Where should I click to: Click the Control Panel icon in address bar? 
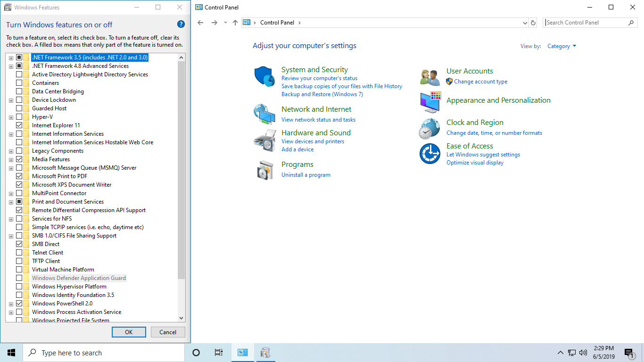[246, 23]
